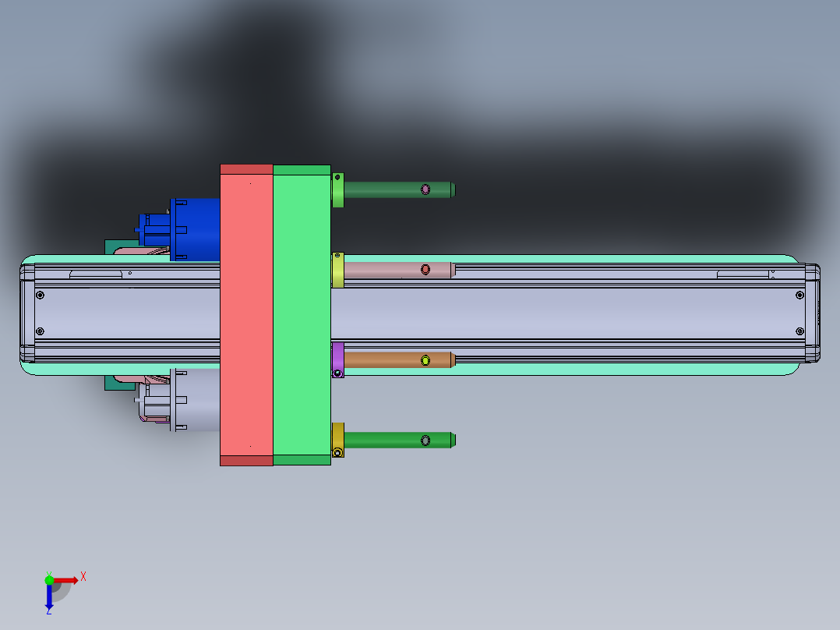Pick the gold collar on the bottom rod
Image resolution: width=840 pixels, height=630 pixels.
pyautogui.click(x=337, y=441)
